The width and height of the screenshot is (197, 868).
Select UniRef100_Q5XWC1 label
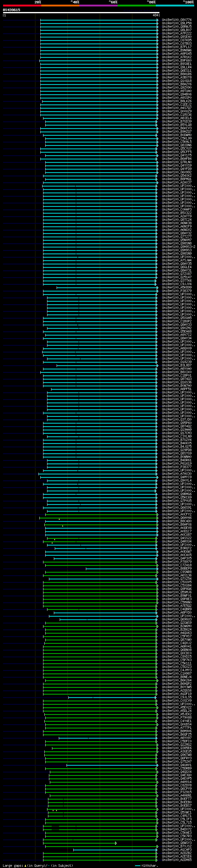[x=176, y=812]
